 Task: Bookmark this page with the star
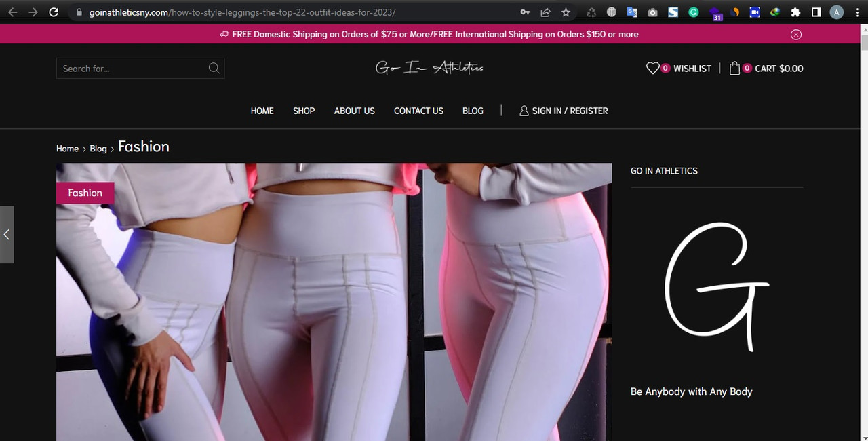click(566, 12)
